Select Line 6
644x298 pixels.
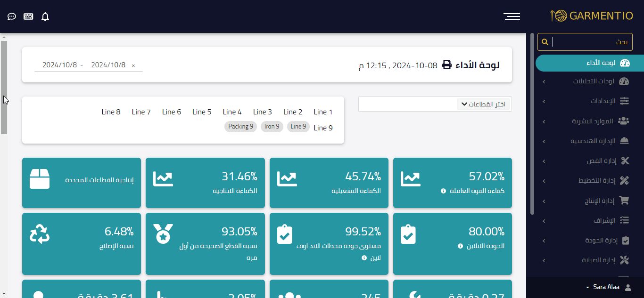pyautogui.click(x=172, y=112)
